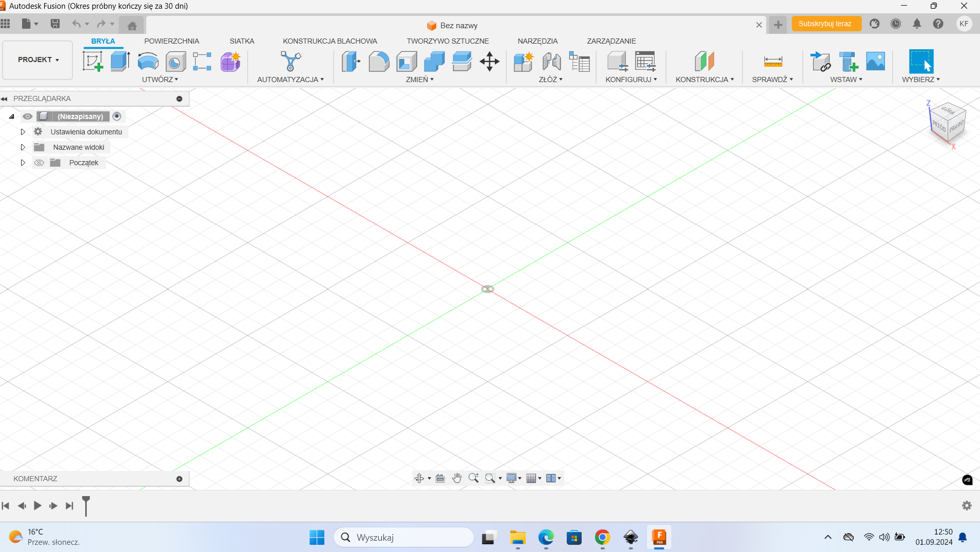
Task: Open the UTWÓRZ dropdown menu
Action: [x=160, y=80]
